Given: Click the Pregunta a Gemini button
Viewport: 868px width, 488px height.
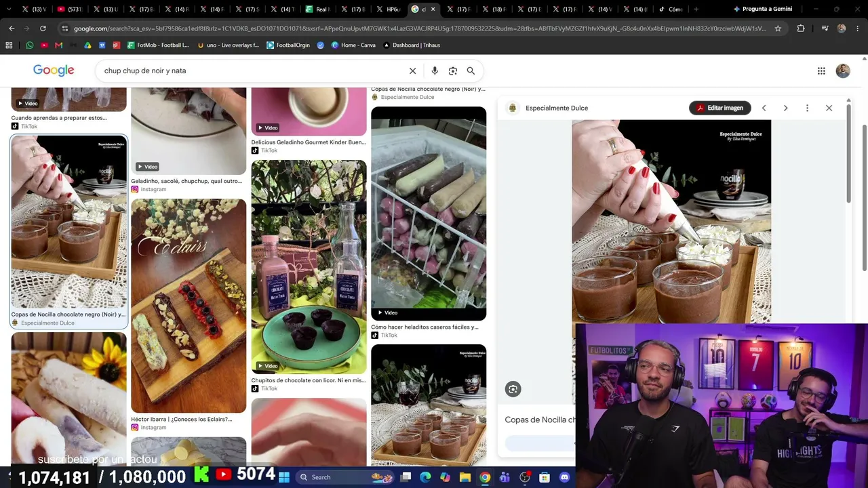Looking at the screenshot, I should (x=763, y=9).
